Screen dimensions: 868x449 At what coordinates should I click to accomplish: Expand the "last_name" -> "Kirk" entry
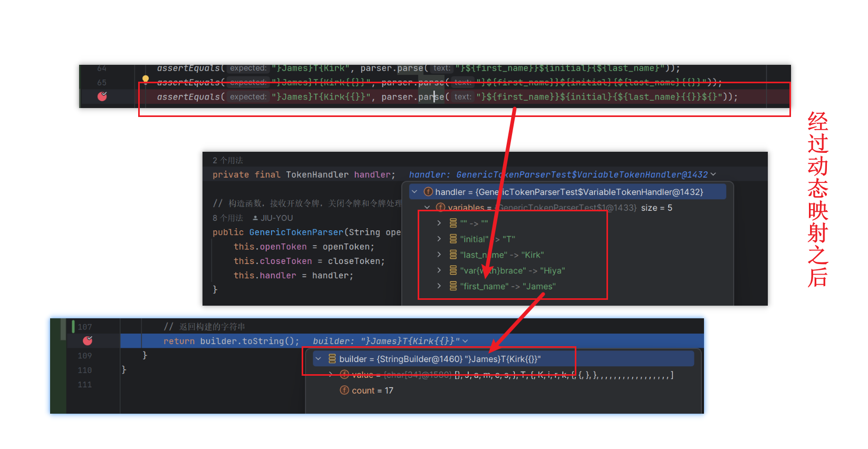click(439, 255)
